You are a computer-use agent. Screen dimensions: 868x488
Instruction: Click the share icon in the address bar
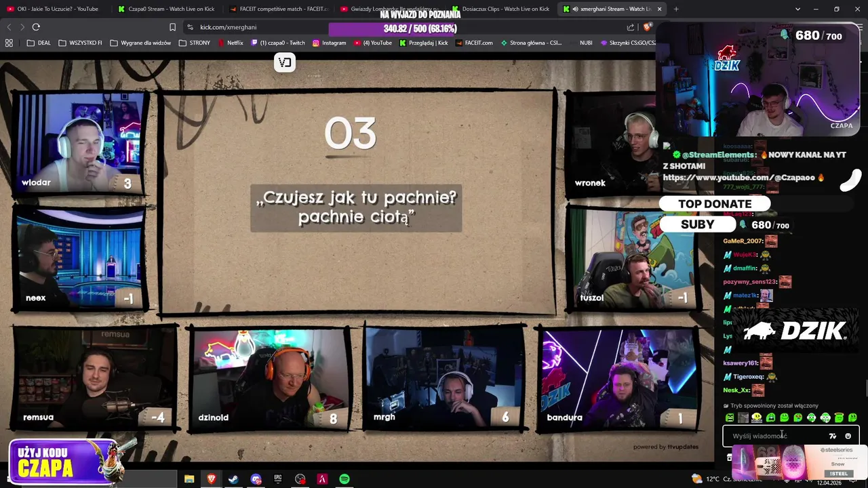point(631,27)
